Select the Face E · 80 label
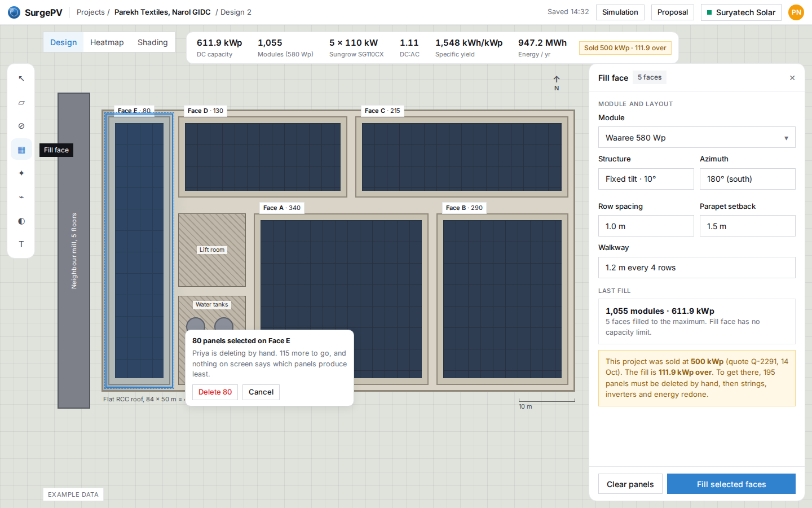 pos(134,111)
